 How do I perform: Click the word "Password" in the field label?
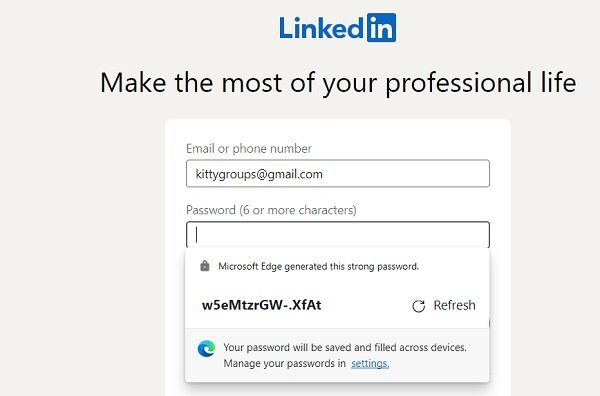click(211, 210)
